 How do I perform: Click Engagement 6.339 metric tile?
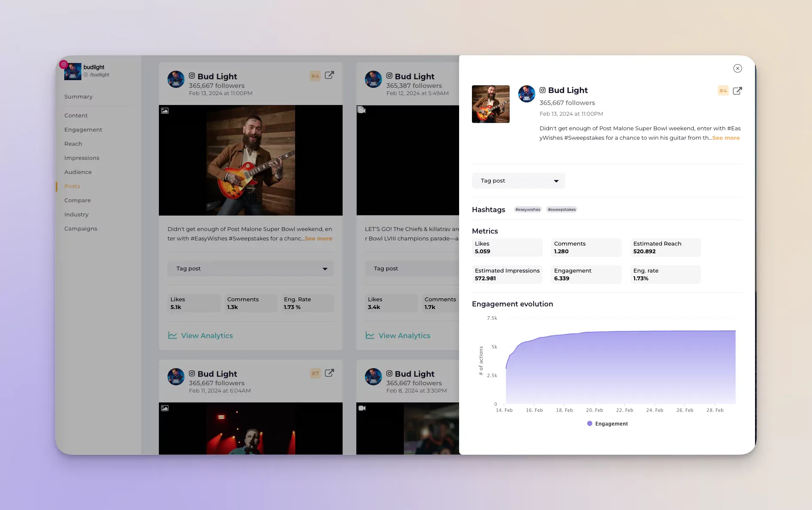pos(586,275)
